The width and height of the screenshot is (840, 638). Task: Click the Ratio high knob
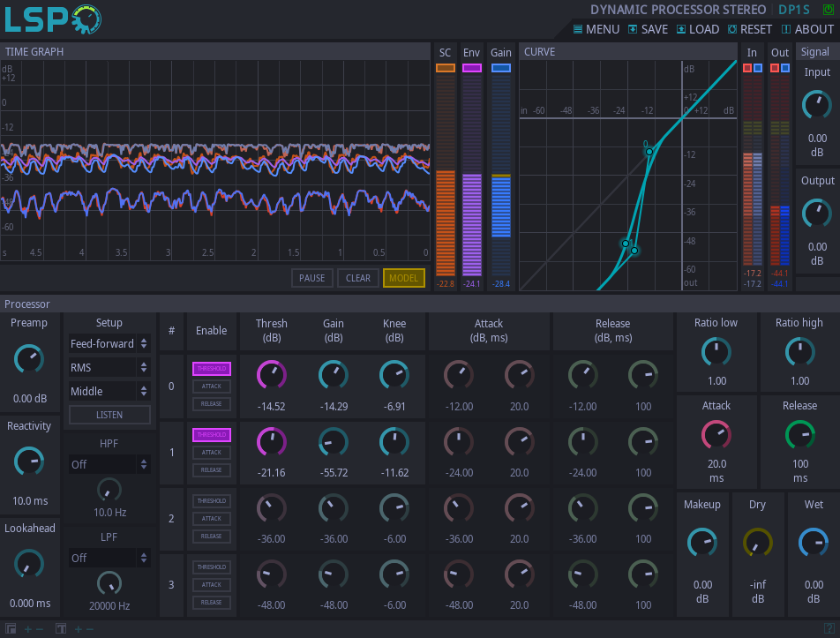799,352
